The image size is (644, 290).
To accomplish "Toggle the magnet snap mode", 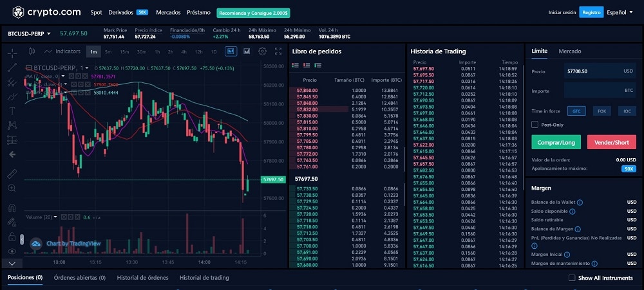I will click(12, 208).
